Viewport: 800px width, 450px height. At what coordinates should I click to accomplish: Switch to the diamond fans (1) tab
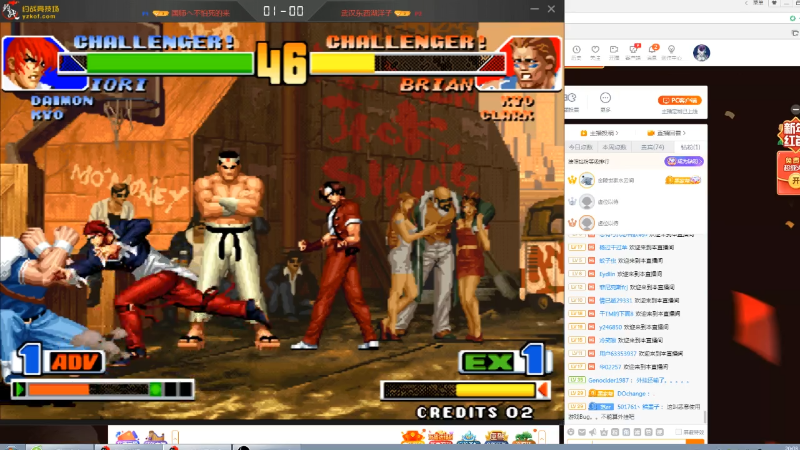pyautogui.click(x=690, y=147)
